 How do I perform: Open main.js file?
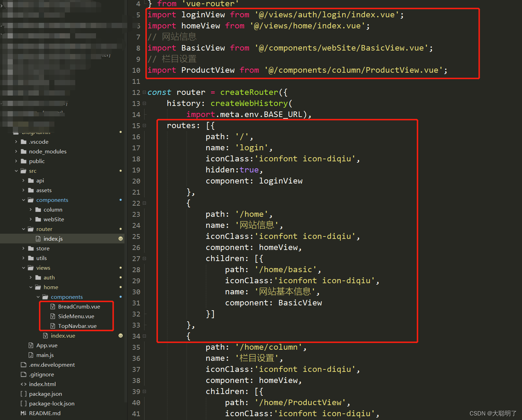[45, 355]
